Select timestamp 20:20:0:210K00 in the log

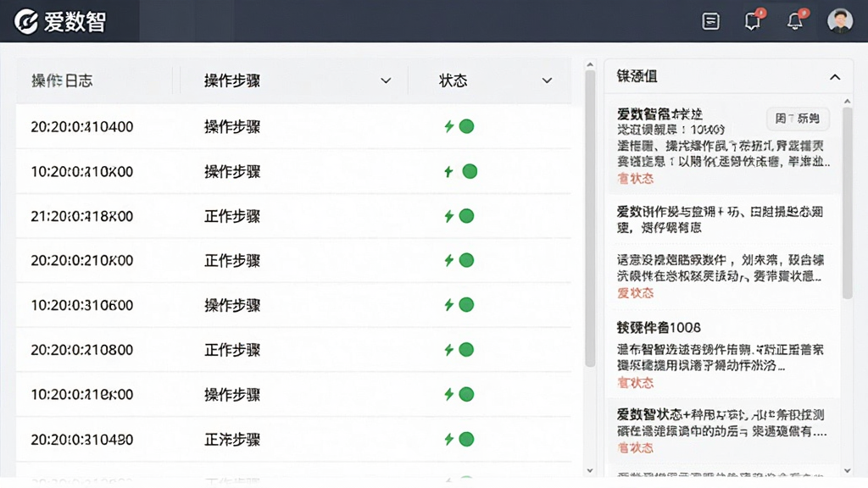(x=82, y=260)
